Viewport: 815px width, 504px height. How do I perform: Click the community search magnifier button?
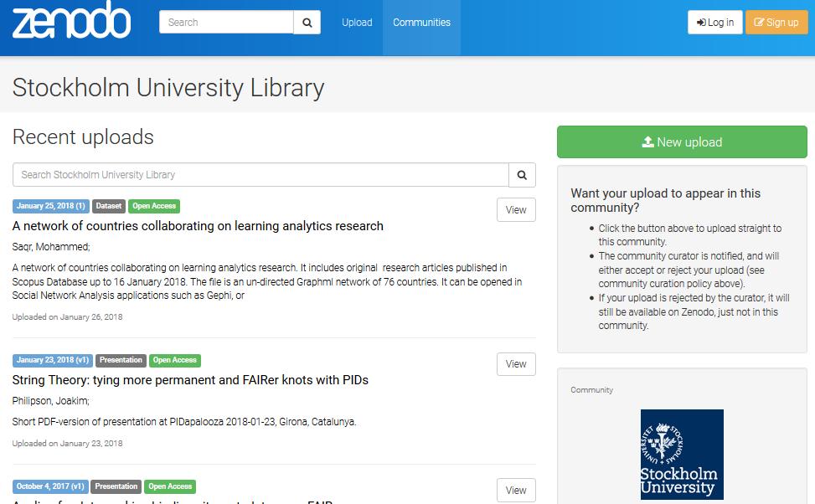[522, 175]
